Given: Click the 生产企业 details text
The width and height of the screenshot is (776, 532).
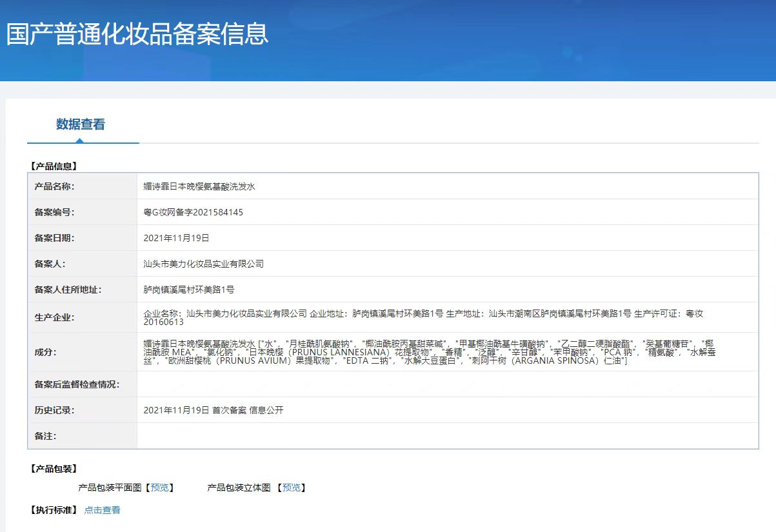Looking at the screenshot, I should (423, 317).
